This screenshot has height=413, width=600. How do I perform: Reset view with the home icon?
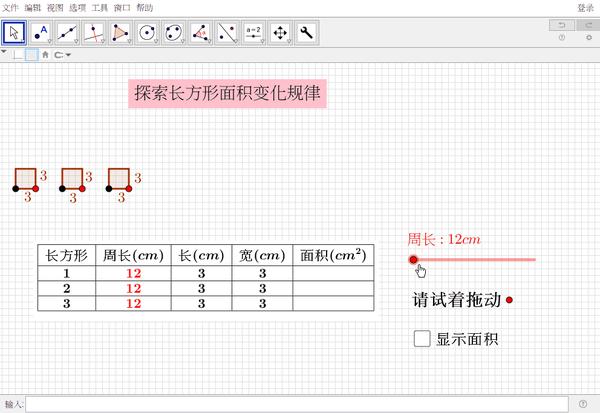pyautogui.click(x=45, y=55)
